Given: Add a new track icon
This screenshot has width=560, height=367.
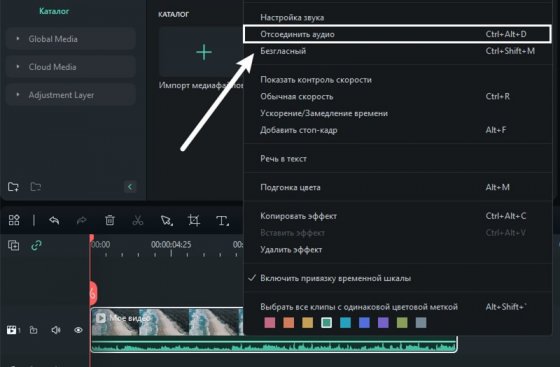Looking at the screenshot, I should (x=14, y=245).
